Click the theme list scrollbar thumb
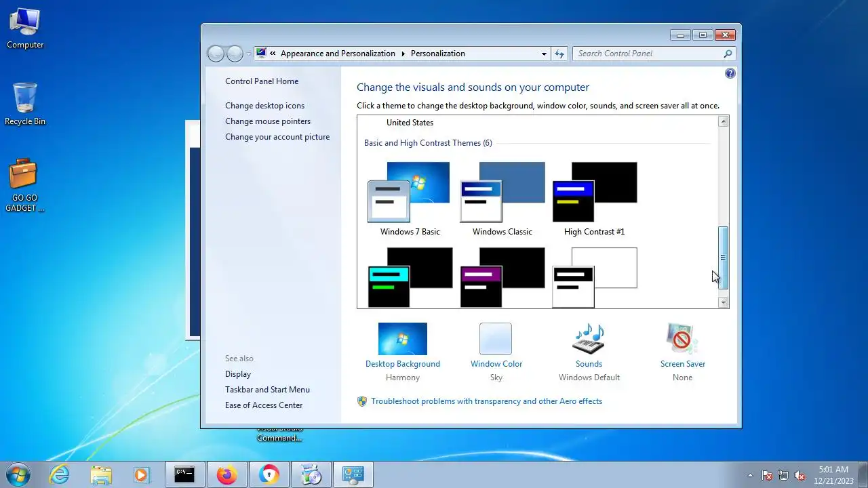 [x=724, y=258]
